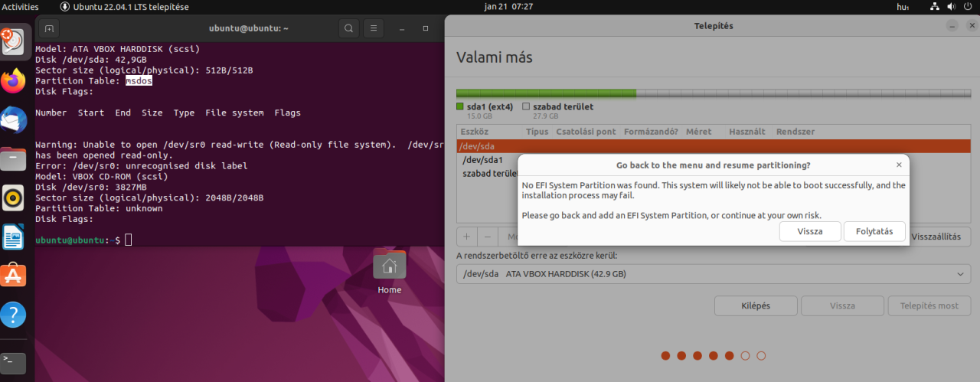Open the Ubuntu installer icon in dock
980x382 pixels.
click(x=15, y=41)
